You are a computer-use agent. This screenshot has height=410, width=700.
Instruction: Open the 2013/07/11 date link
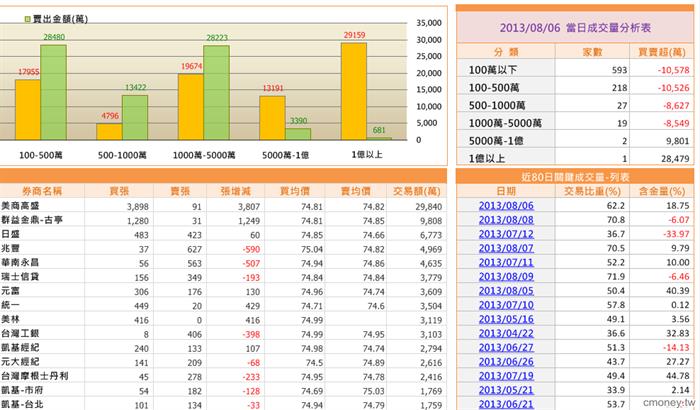coord(506,262)
